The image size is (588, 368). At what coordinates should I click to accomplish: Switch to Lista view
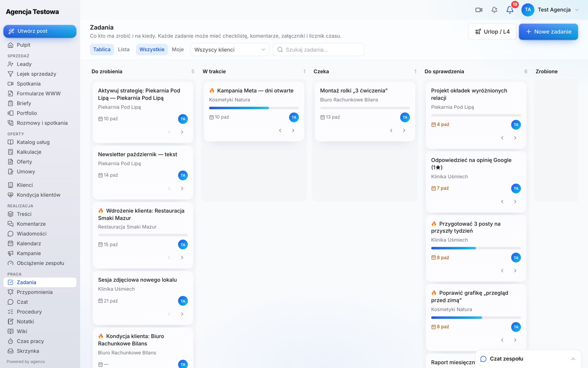[x=124, y=49]
